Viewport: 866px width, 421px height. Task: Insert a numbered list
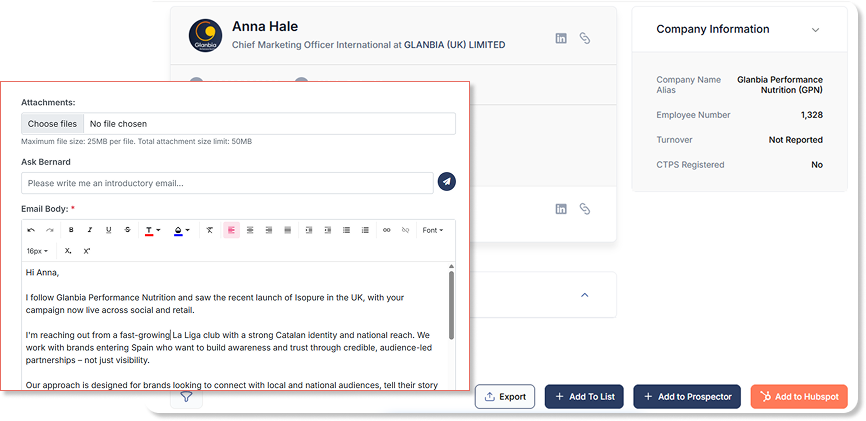coord(365,230)
